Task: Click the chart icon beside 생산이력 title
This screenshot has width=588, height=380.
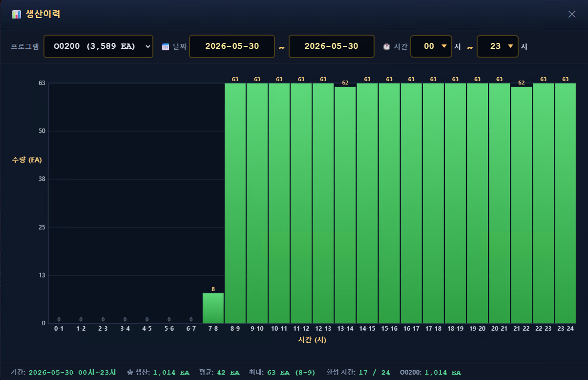Action: pyautogui.click(x=17, y=14)
